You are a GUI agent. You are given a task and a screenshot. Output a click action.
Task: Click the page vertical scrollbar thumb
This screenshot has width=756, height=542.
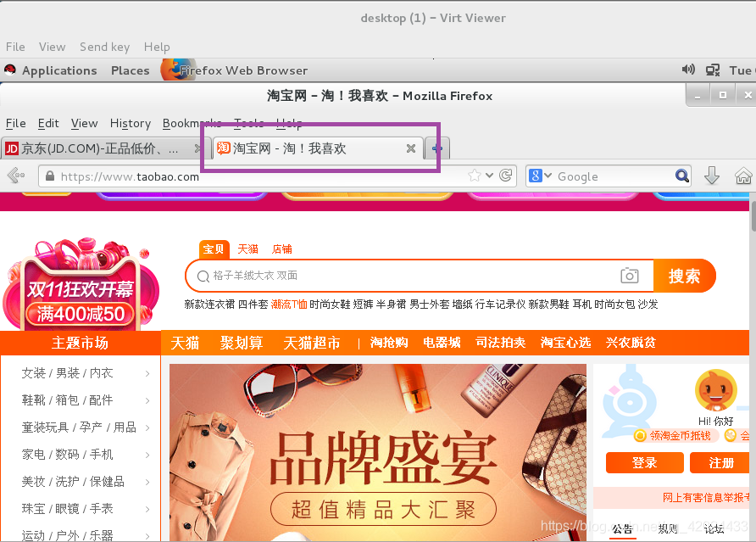[753, 216]
